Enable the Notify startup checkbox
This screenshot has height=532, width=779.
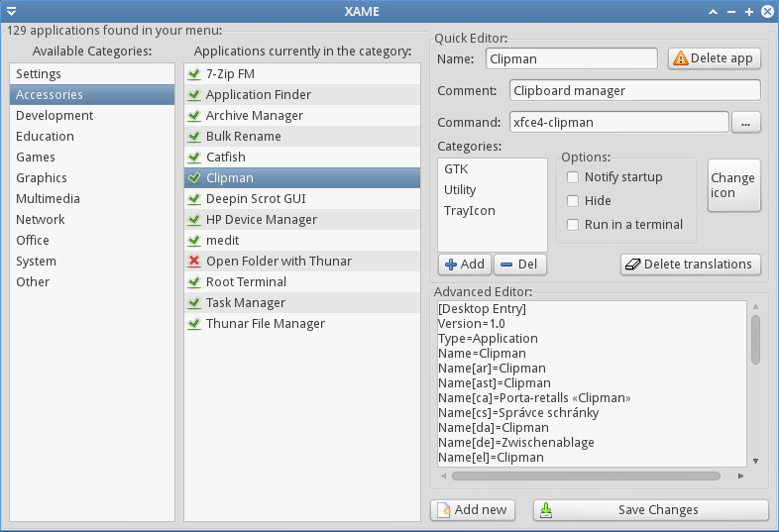[573, 177]
